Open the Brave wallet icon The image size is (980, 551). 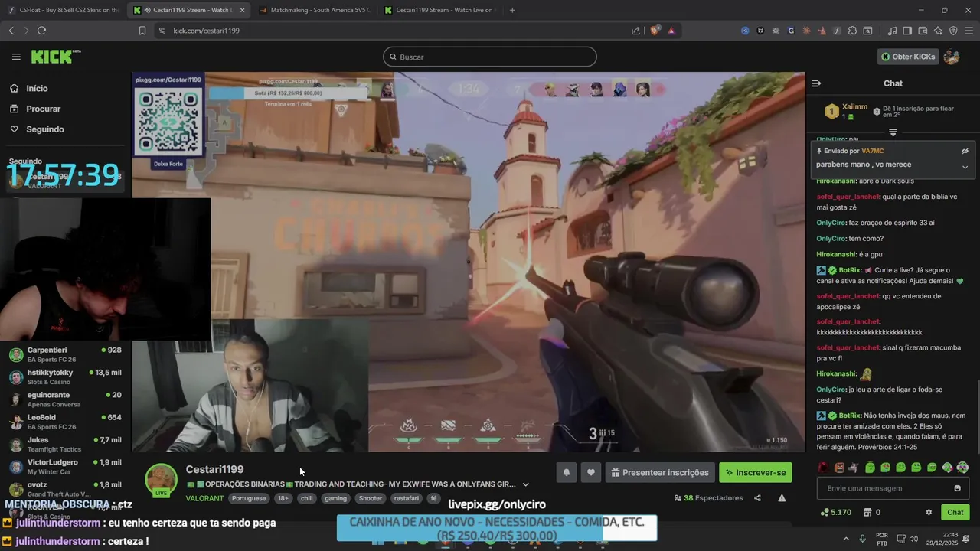click(x=923, y=31)
